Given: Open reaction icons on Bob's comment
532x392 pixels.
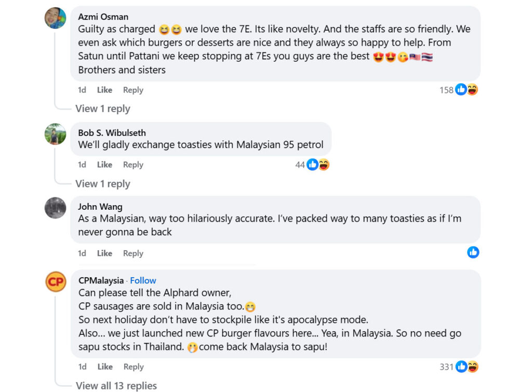Looking at the screenshot, I should click(317, 165).
